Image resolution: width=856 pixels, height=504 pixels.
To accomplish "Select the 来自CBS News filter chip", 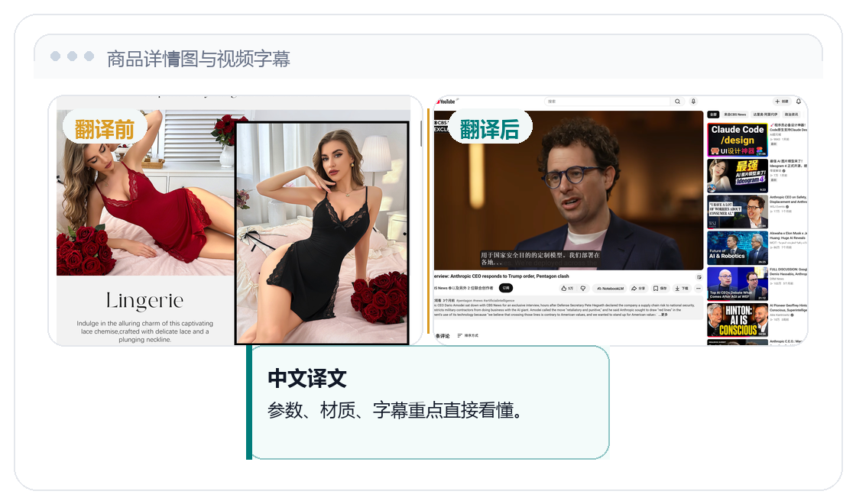I will [x=734, y=115].
